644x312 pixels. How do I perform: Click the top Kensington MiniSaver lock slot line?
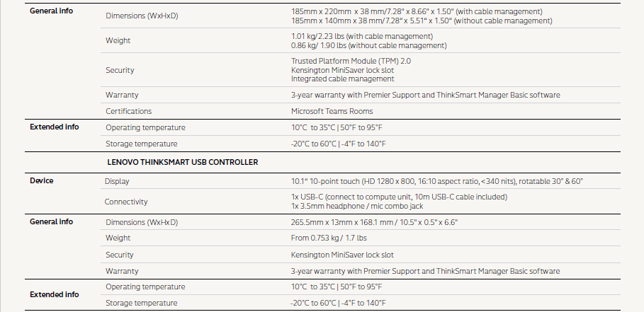click(x=342, y=70)
